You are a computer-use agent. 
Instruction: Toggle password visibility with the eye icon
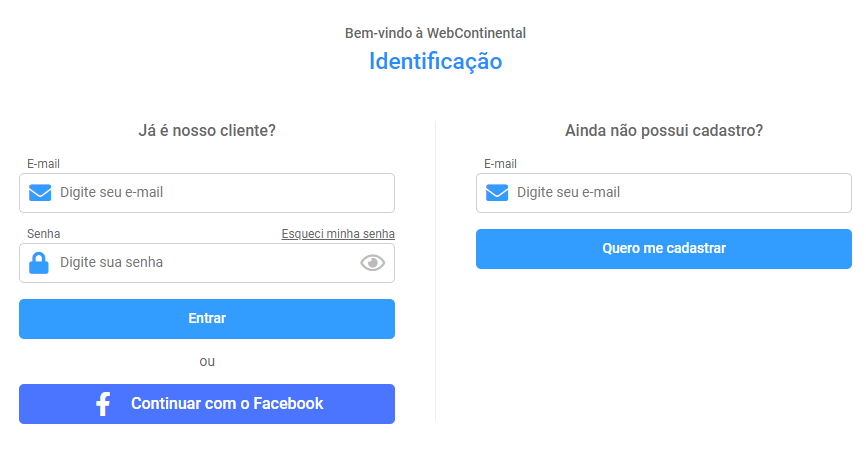[x=373, y=263]
